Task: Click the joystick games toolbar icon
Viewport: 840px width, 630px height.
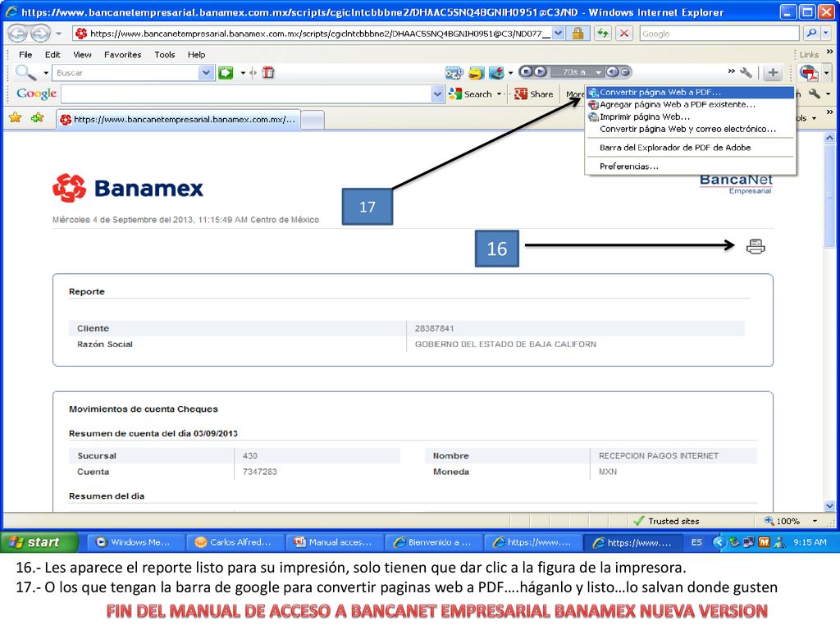Action: click(496, 73)
